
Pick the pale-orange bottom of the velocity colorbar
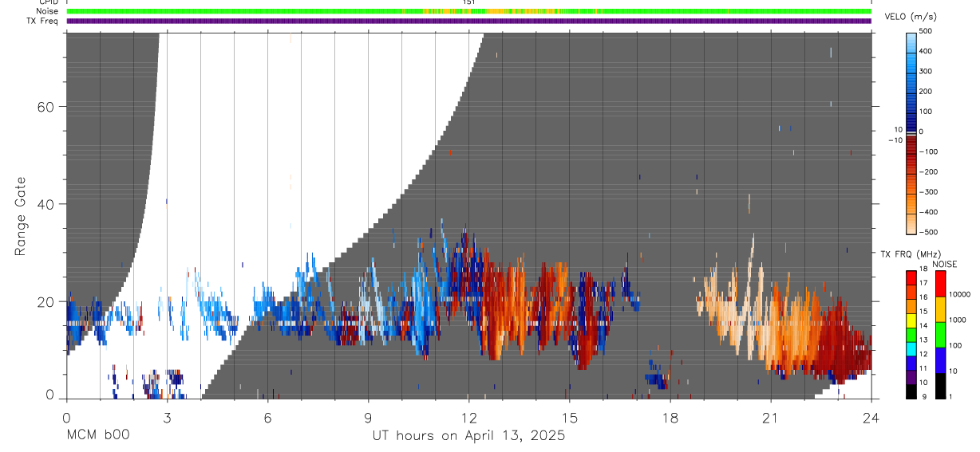911,223
